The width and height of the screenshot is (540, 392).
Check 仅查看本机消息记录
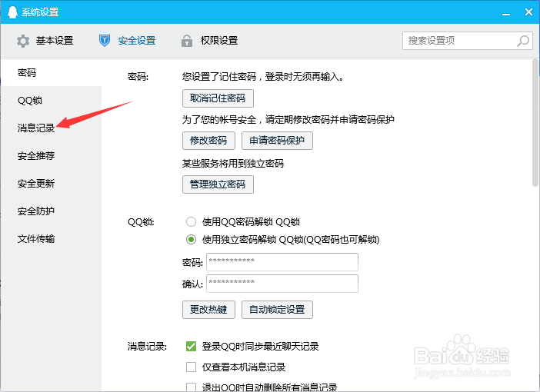(x=191, y=367)
